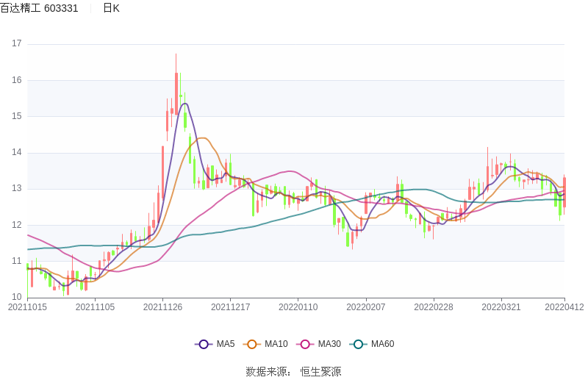Click the orange MA10 legend circle marker
588x380 pixels.
point(252,344)
